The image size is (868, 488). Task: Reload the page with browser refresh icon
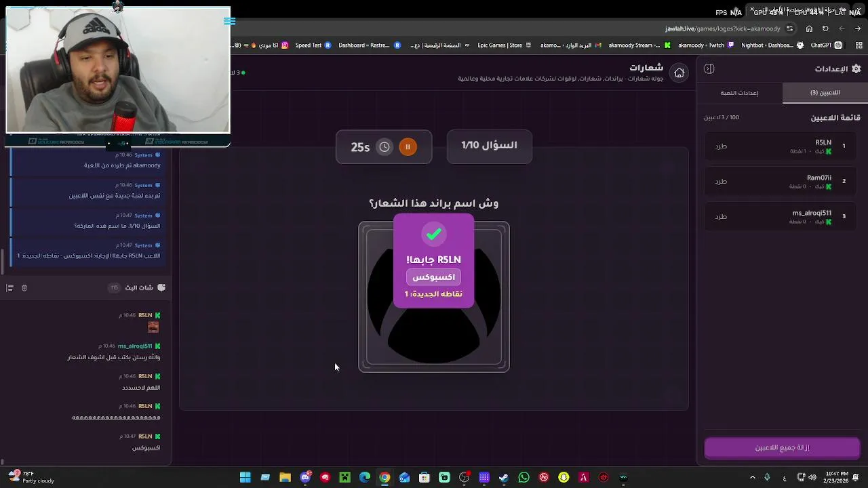(825, 28)
